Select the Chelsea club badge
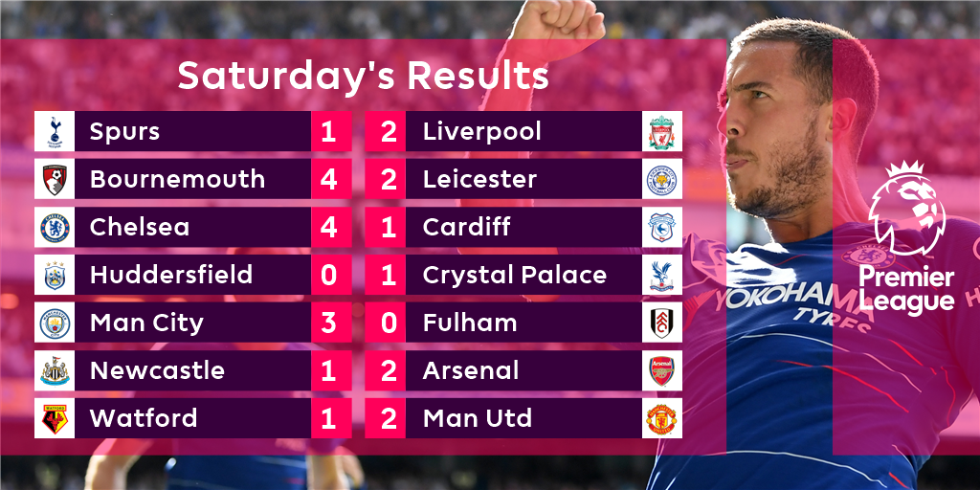This screenshot has height=490, width=980. [55, 227]
